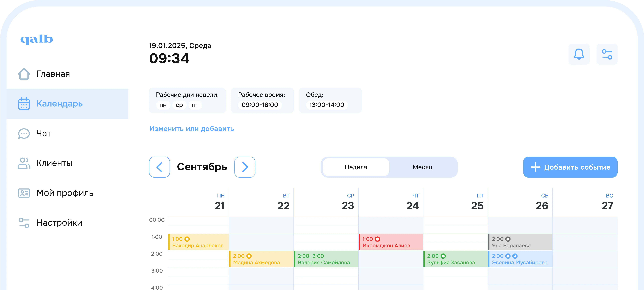Click the Изменить или добавить link
644x290 pixels.
point(191,129)
